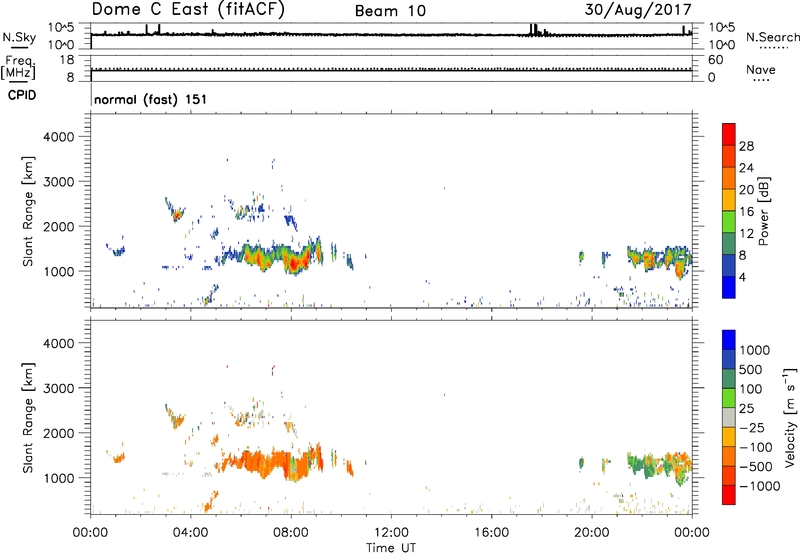This screenshot has width=800, height=554.
Task: Click the 'Time UT' axis title
Action: (391, 548)
